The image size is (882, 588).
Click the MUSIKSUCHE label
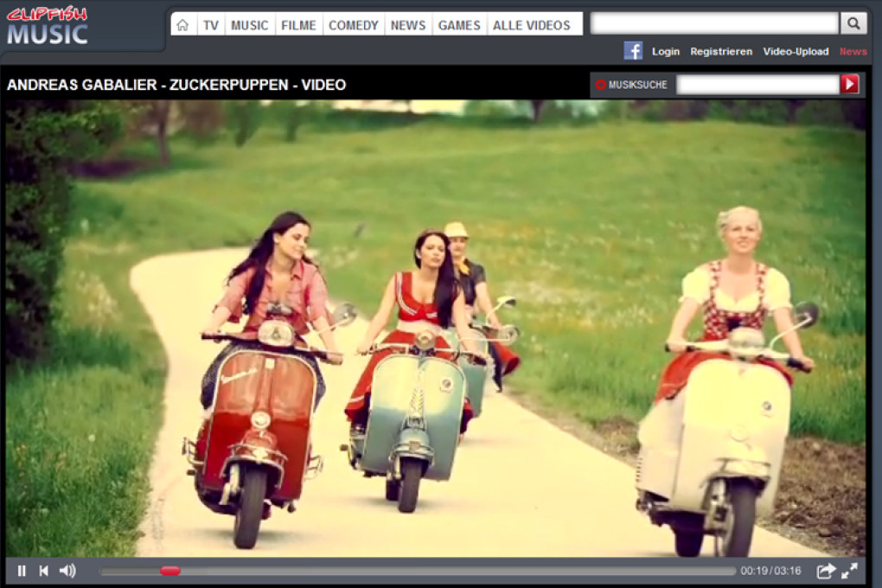point(637,85)
